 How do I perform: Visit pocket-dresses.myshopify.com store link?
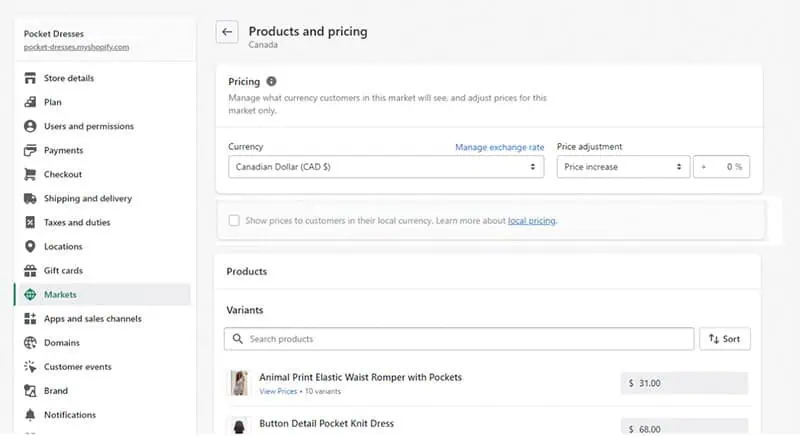(x=76, y=47)
